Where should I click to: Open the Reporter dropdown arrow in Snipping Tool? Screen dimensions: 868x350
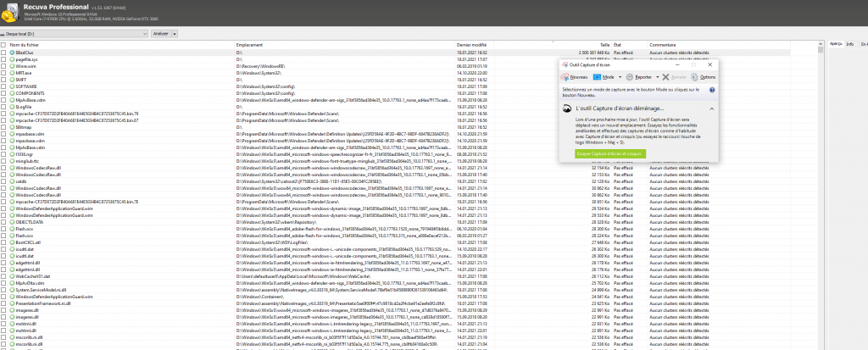point(657,77)
